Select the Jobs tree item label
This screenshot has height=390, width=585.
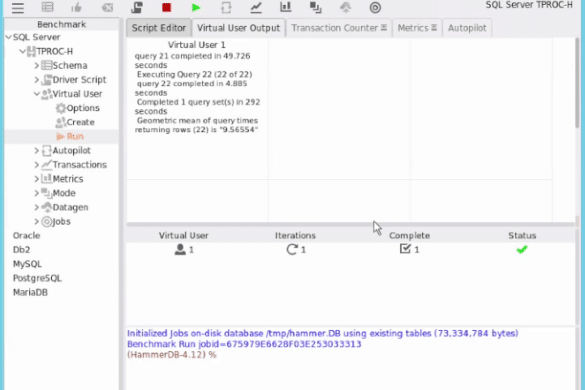pyautogui.click(x=62, y=221)
